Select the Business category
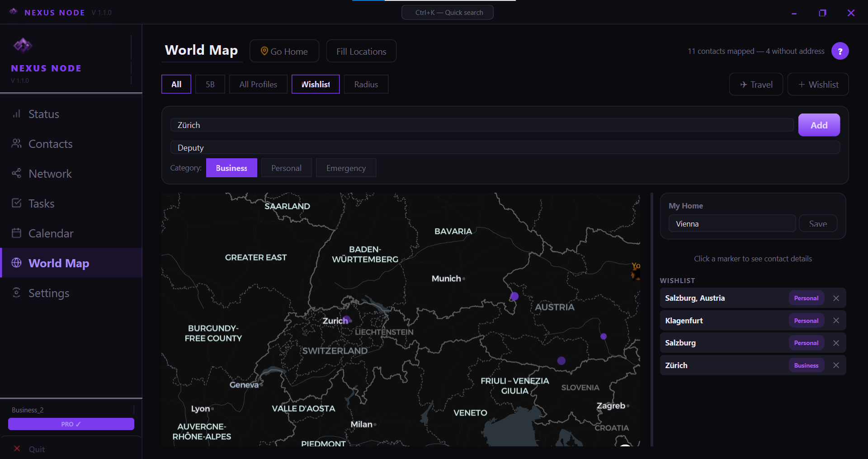This screenshot has height=459, width=868. pyautogui.click(x=231, y=168)
